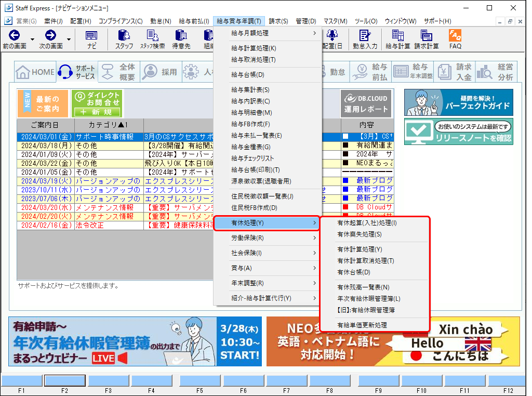Sort by the カテゴリ column header
Viewport: 532px width, 396px height.
click(109, 125)
